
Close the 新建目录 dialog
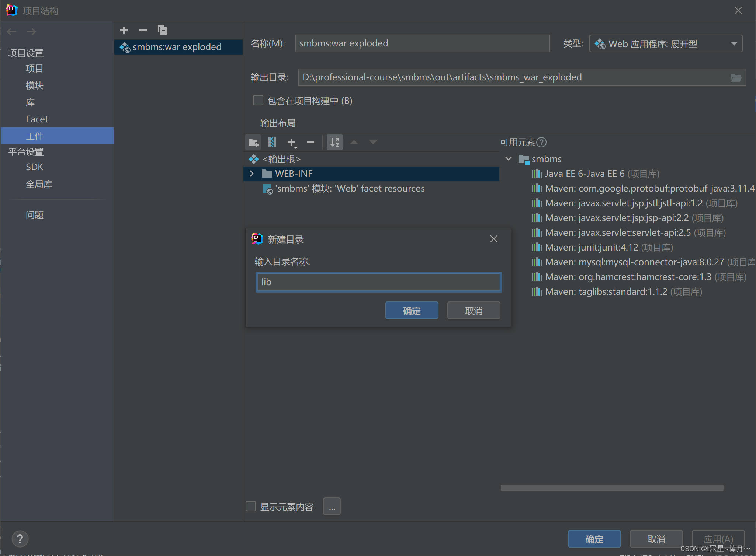pos(494,239)
